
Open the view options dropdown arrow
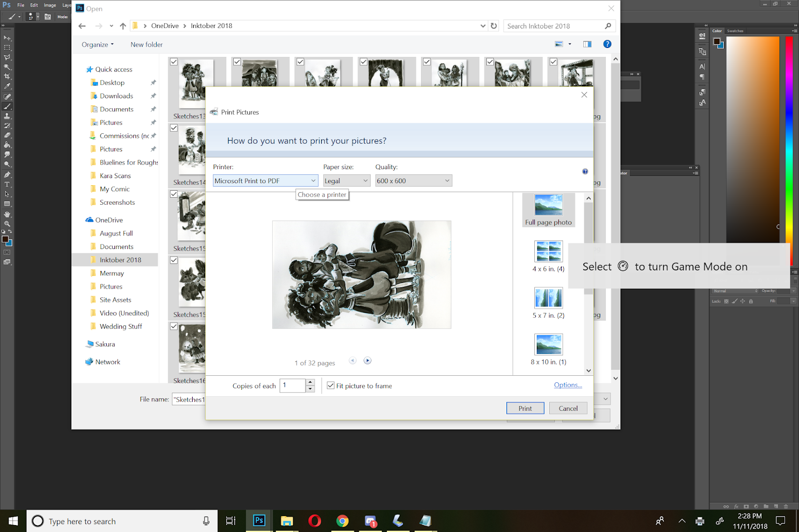point(570,44)
